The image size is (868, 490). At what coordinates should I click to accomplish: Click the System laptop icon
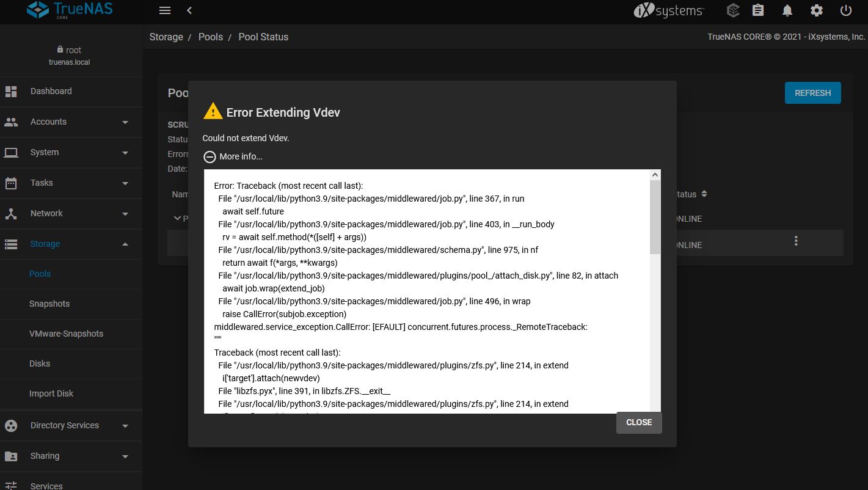[11, 152]
